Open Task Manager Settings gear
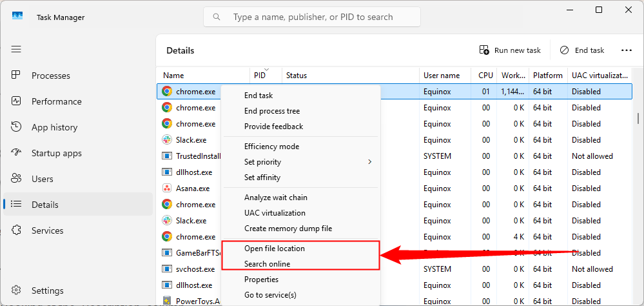 tap(17, 291)
